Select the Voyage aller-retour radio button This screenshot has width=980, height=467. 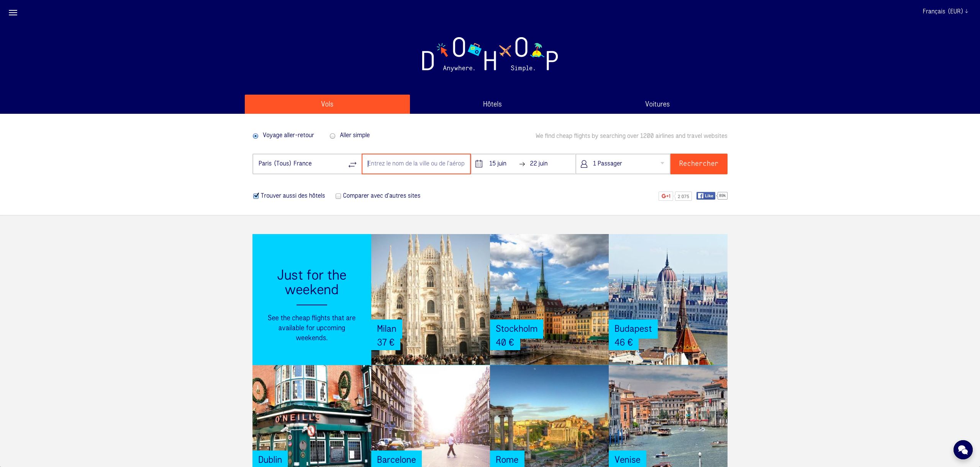click(x=256, y=136)
